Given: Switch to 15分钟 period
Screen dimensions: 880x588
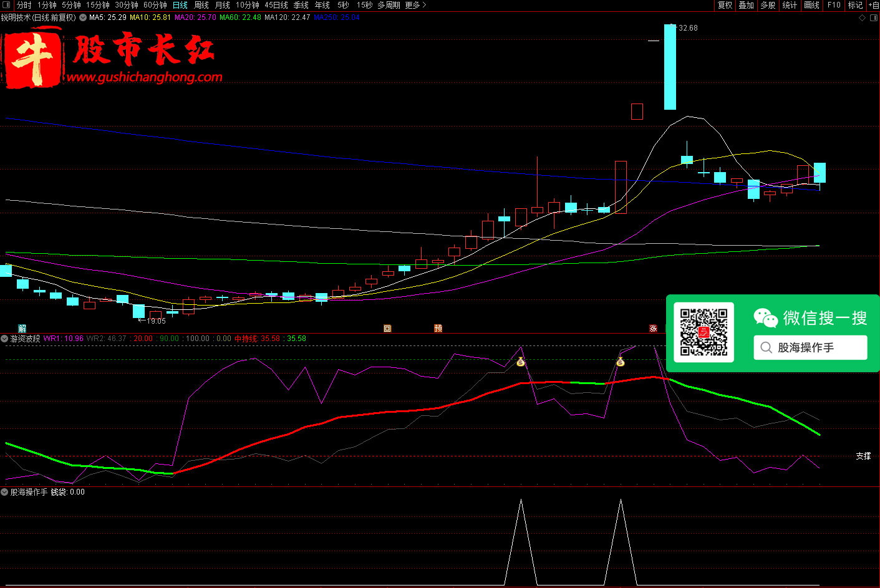Looking at the screenshot, I should click(98, 5).
